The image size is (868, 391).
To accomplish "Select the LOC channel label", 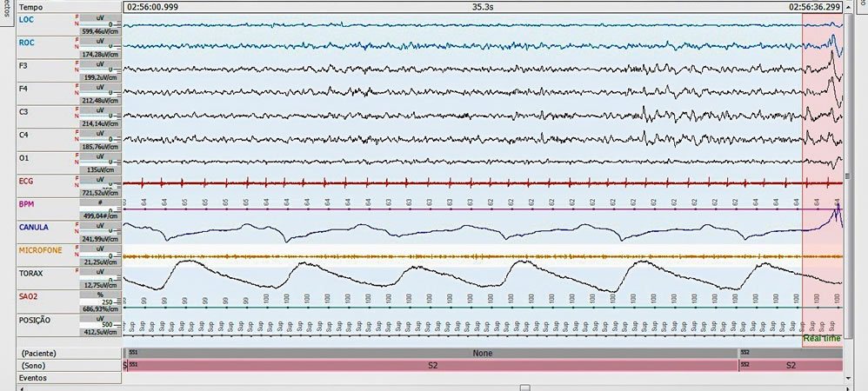I will [x=27, y=19].
